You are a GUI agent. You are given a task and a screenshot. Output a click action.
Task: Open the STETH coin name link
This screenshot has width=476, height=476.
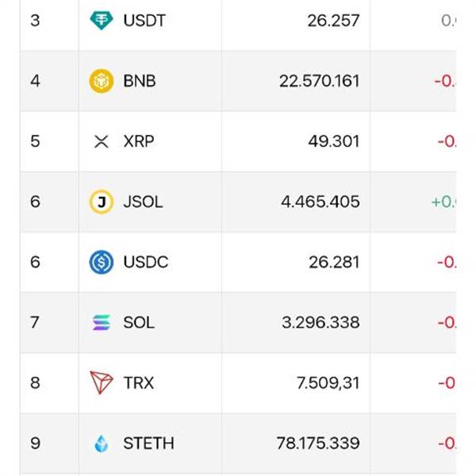tap(148, 443)
